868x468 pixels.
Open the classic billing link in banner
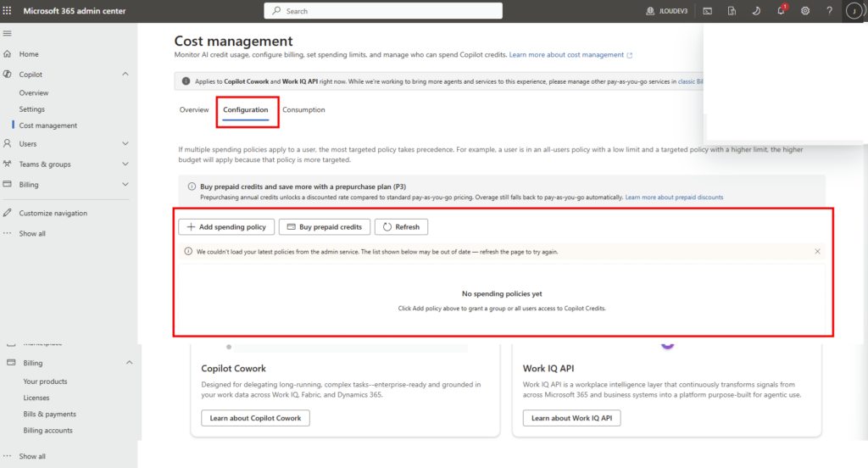coord(690,81)
